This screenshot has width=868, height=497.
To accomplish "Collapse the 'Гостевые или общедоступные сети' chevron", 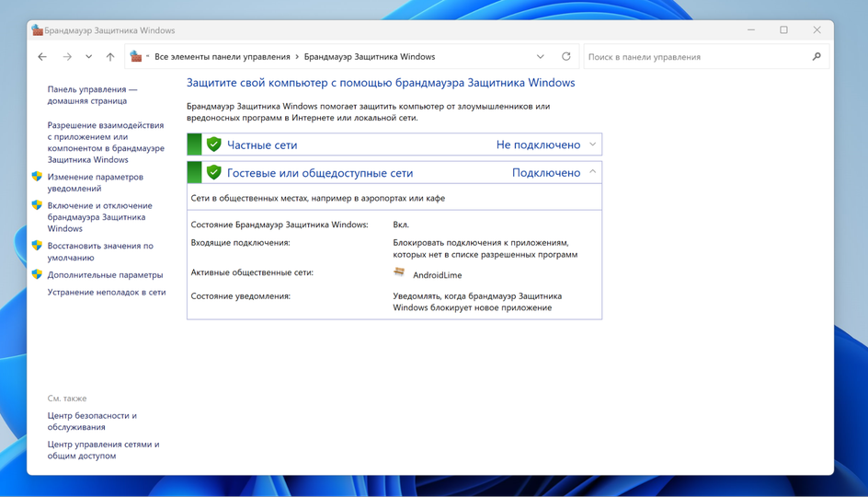I will click(592, 172).
